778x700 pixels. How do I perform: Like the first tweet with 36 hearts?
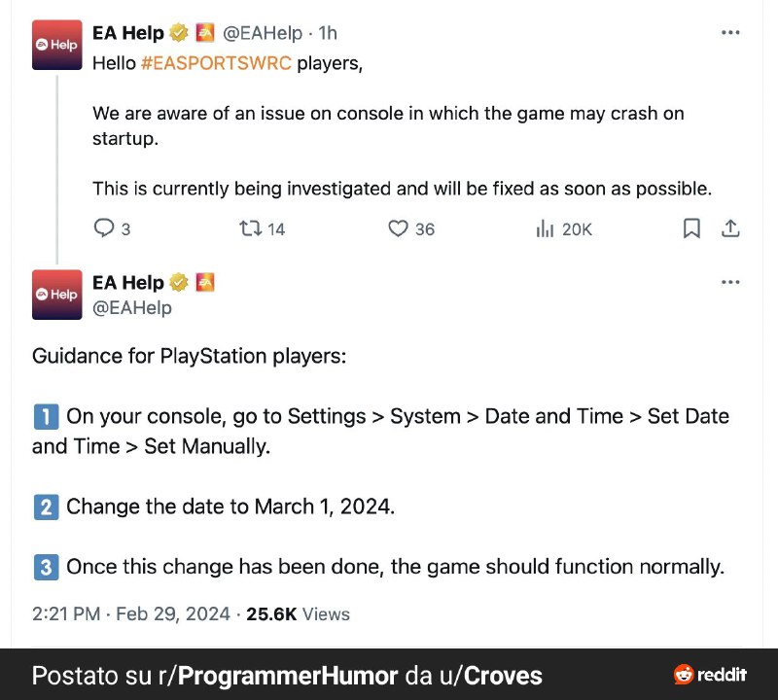[x=398, y=228]
